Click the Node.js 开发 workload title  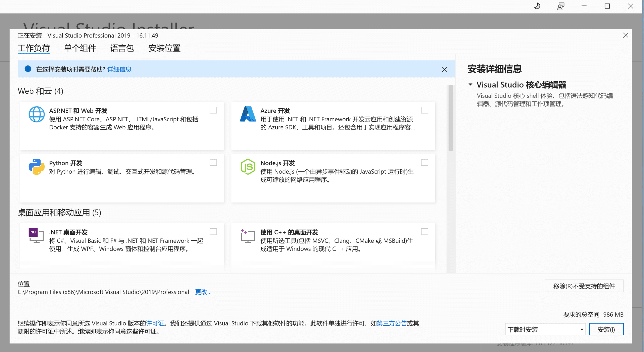pyautogui.click(x=277, y=163)
